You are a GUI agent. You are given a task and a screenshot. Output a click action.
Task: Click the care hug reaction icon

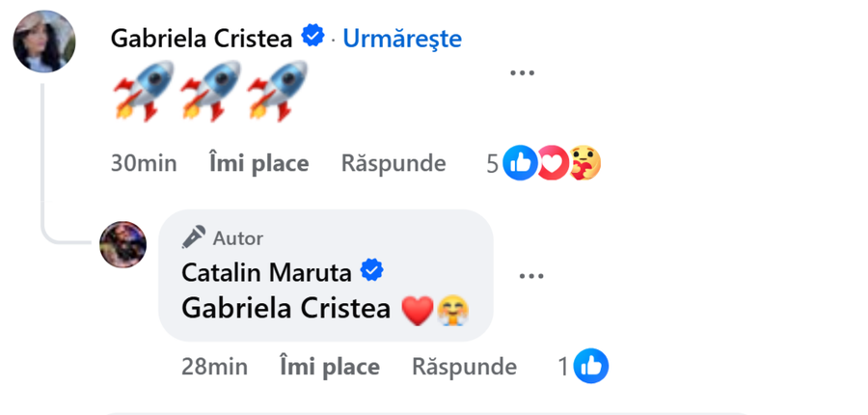pos(584,163)
